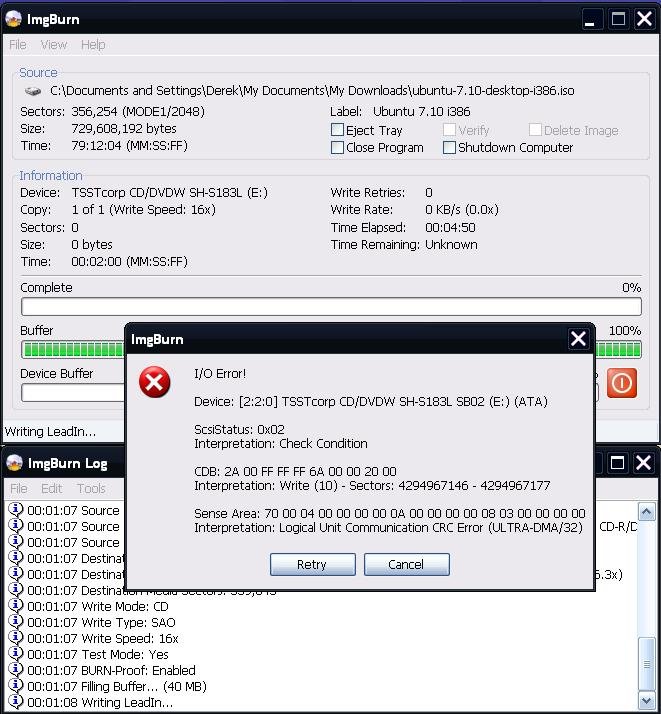
Task: Close the ImgBurn Log window
Action: pyautogui.click(x=644, y=463)
